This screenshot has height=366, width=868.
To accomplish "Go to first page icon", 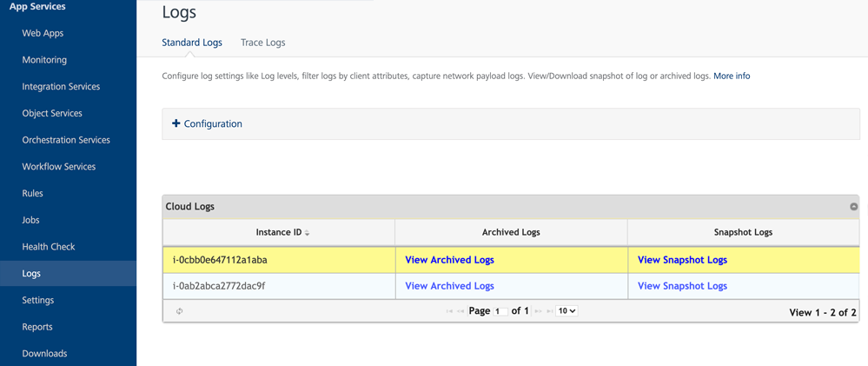I will (449, 311).
